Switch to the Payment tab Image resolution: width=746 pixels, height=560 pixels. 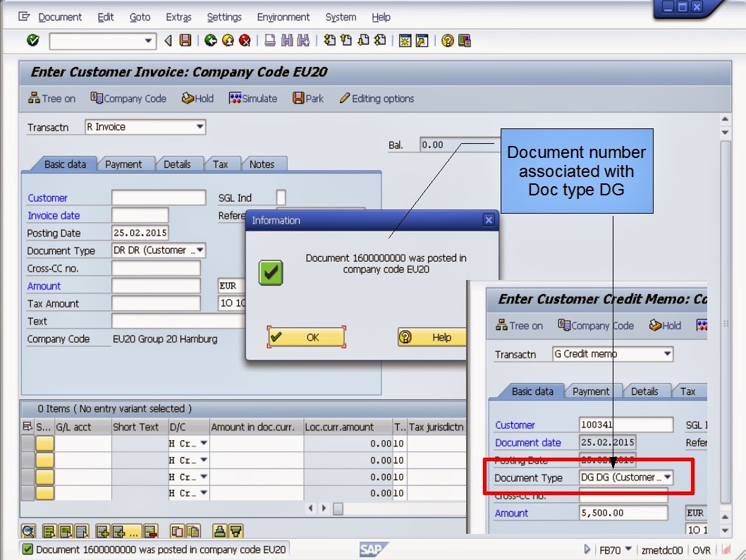126,164
